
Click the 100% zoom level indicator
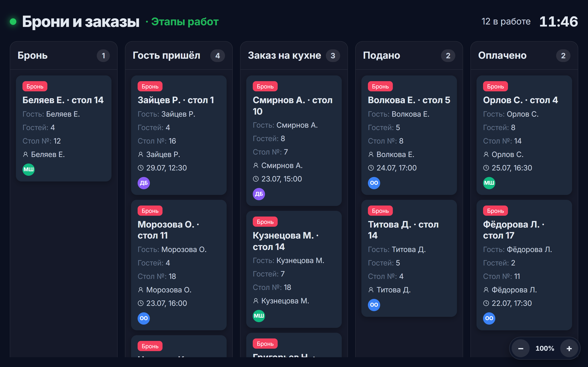545,349
